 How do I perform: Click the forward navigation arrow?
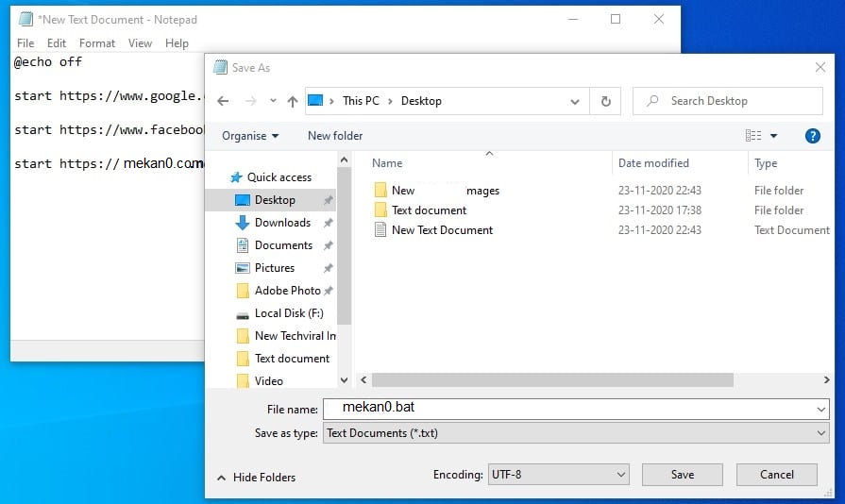click(250, 101)
